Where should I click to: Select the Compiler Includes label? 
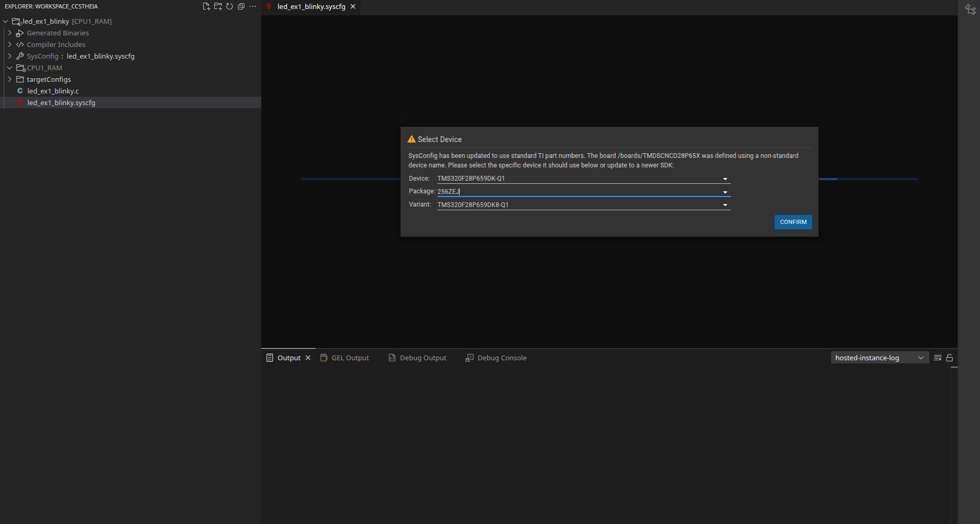point(56,44)
